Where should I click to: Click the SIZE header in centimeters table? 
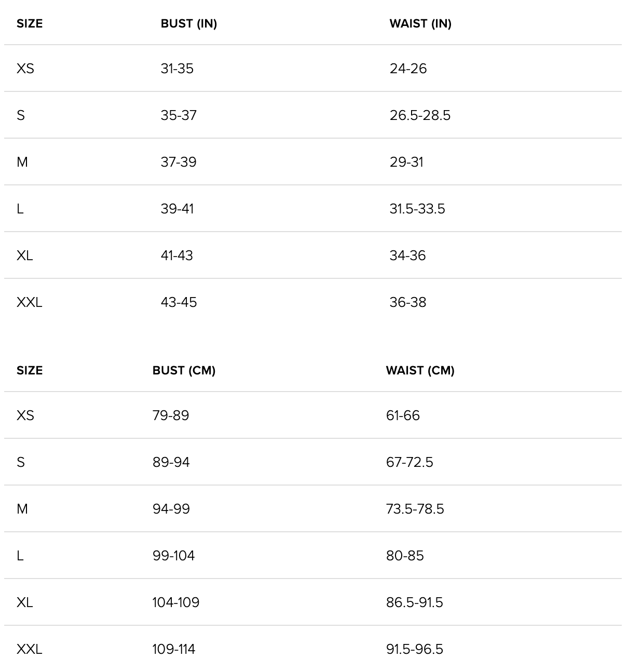coord(30,371)
